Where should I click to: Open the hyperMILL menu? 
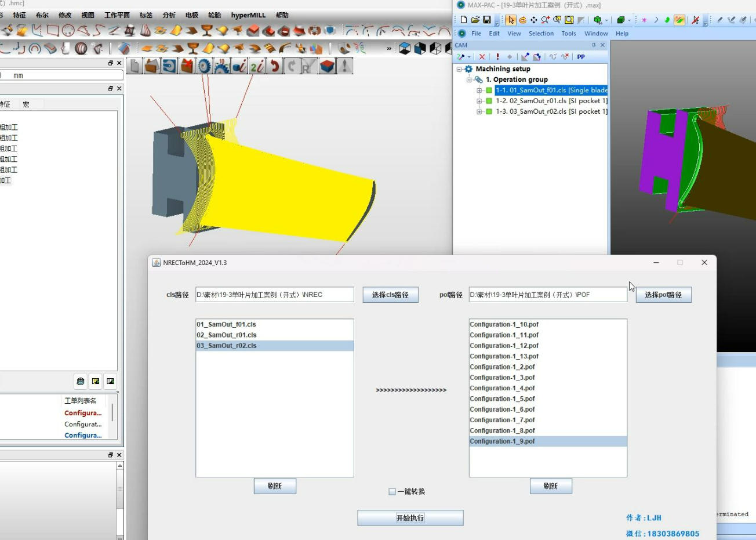(x=248, y=15)
